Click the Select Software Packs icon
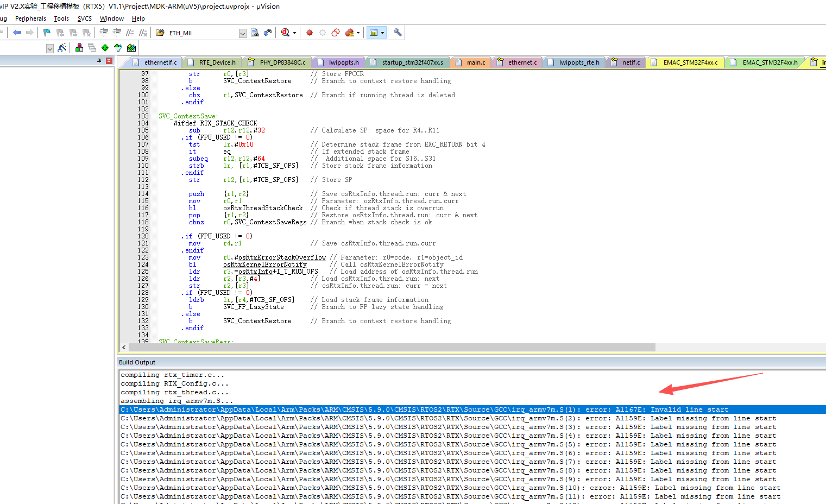This screenshot has width=826, height=504. point(118,48)
